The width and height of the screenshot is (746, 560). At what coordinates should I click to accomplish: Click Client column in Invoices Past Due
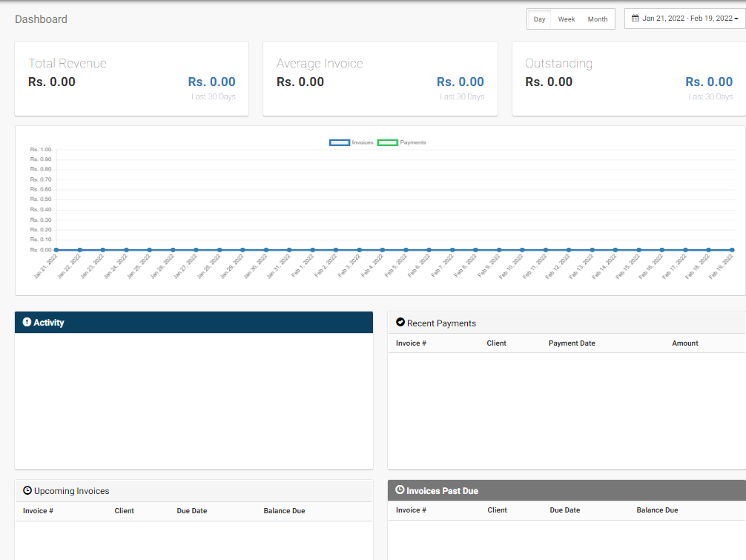(x=497, y=510)
